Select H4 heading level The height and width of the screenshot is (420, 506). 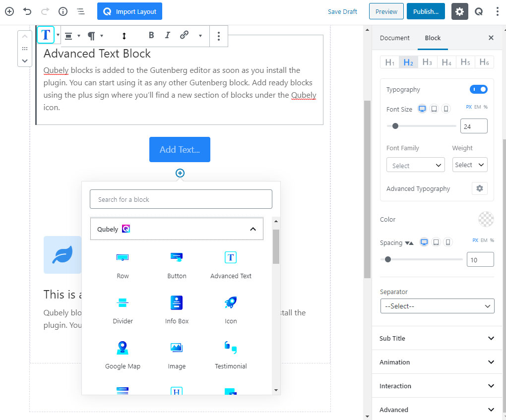tap(446, 62)
